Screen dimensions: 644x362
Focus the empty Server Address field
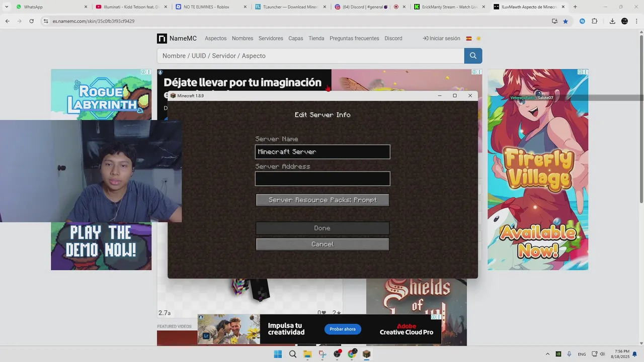(x=323, y=178)
